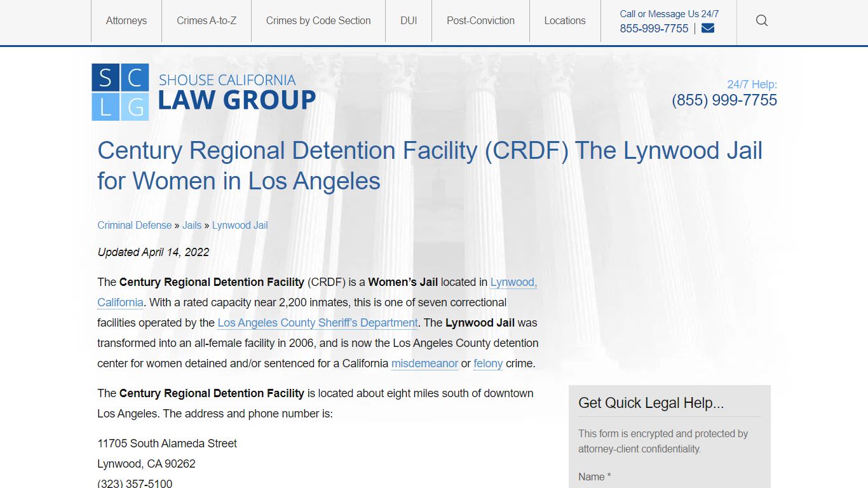Click the 'Name *' form label

click(594, 477)
